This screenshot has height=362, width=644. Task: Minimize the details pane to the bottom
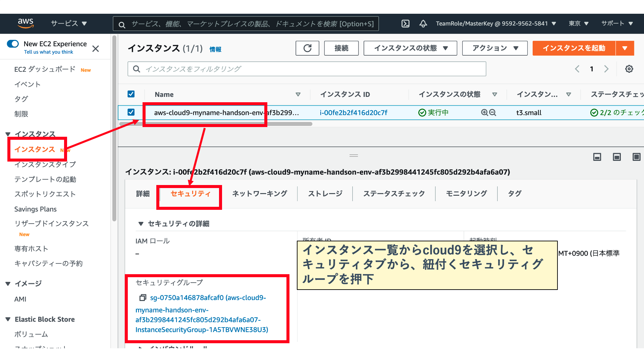coord(597,157)
